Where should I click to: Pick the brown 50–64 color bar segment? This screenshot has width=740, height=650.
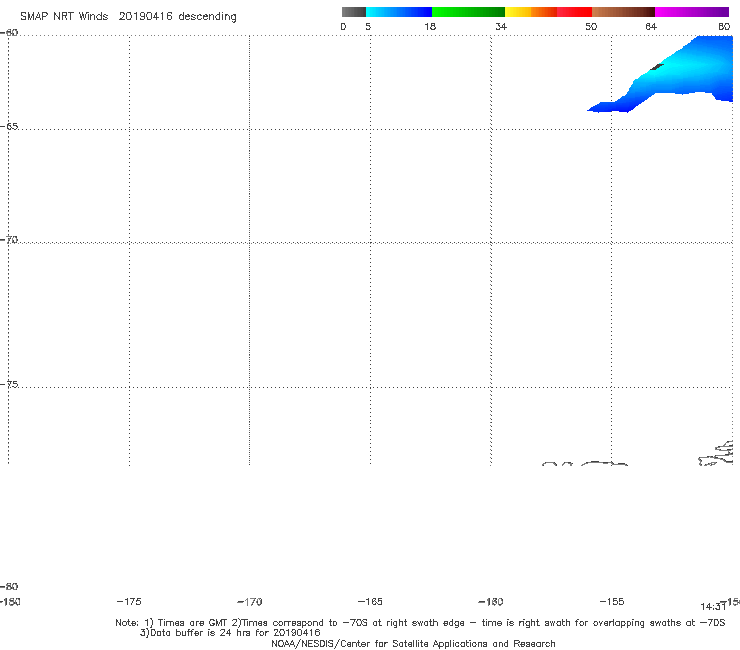click(x=623, y=12)
